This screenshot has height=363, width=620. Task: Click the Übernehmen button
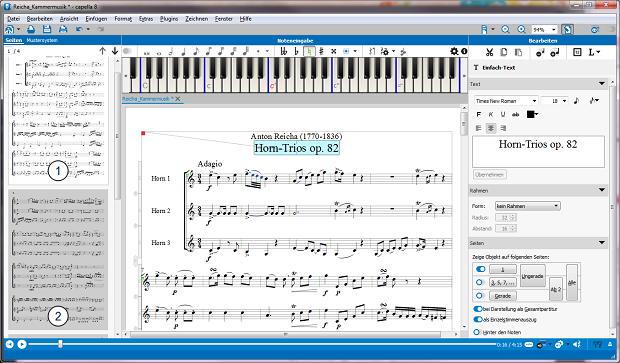[490, 174]
